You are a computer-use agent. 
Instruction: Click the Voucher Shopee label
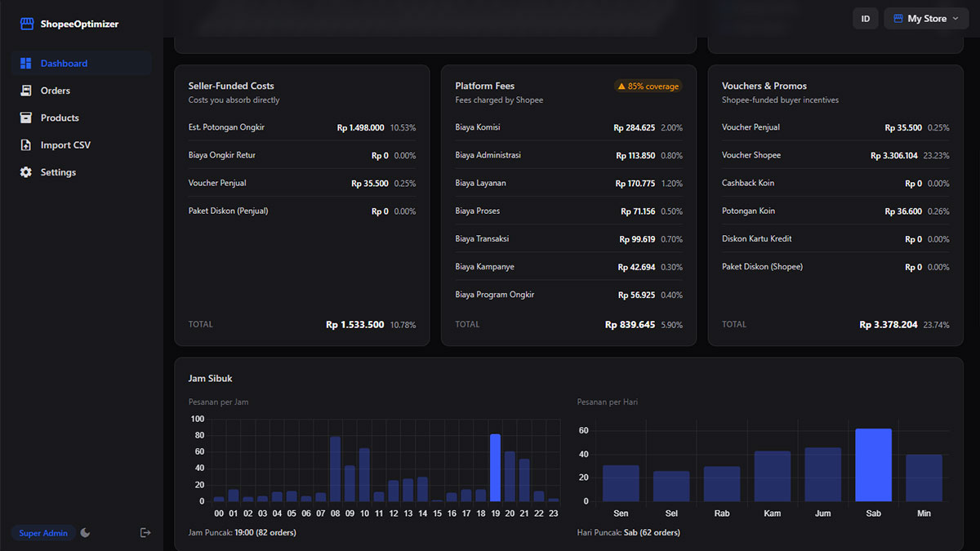click(751, 155)
